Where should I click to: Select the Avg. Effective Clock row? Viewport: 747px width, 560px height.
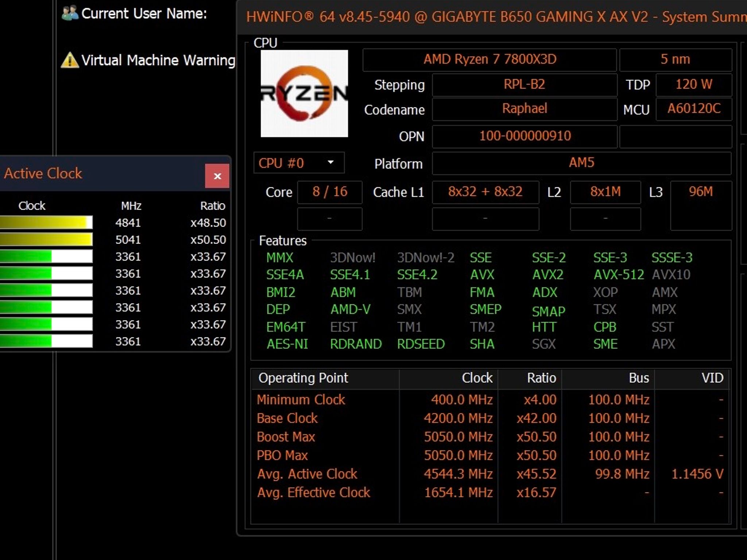point(490,493)
